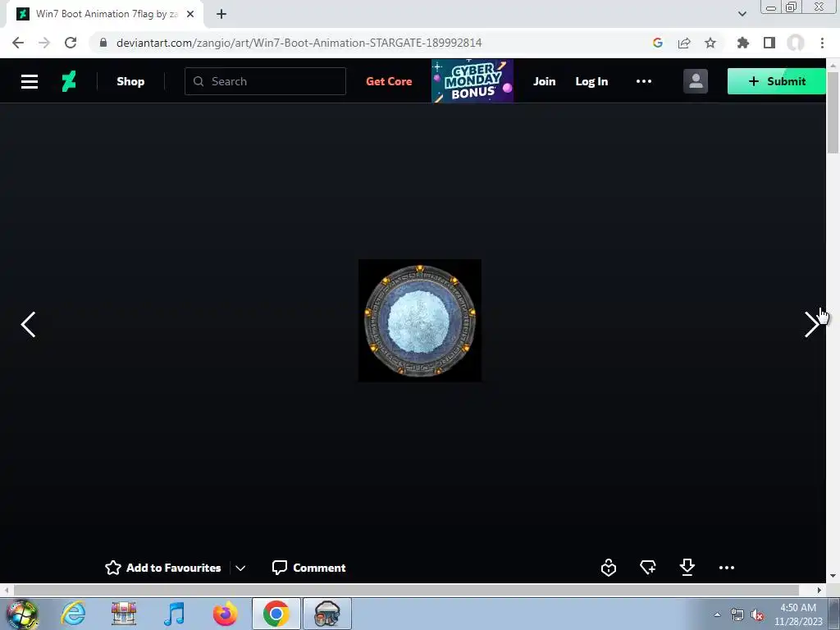Open the music note taskbar app
This screenshot has height=630, width=840.
174,614
